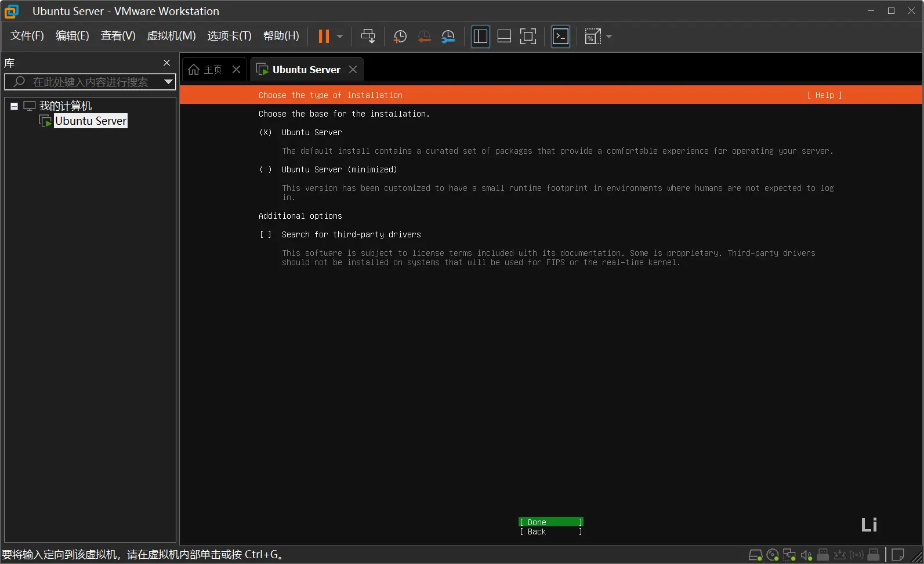Select Ubuntu Server (minimized) radio option
The image size is (924, 564).
click(x=266, y=169)
